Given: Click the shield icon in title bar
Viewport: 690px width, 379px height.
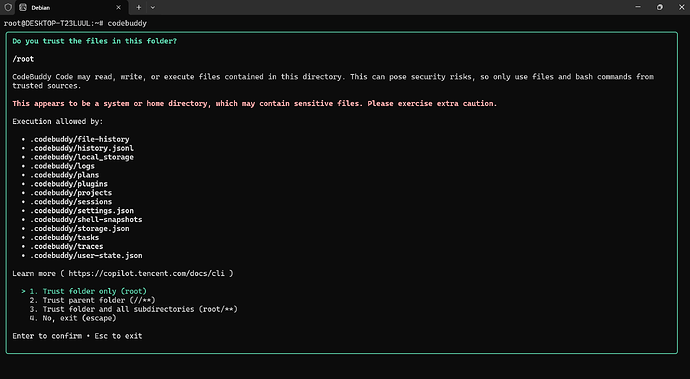Looking at the screenshot, I should coord(8,7).
